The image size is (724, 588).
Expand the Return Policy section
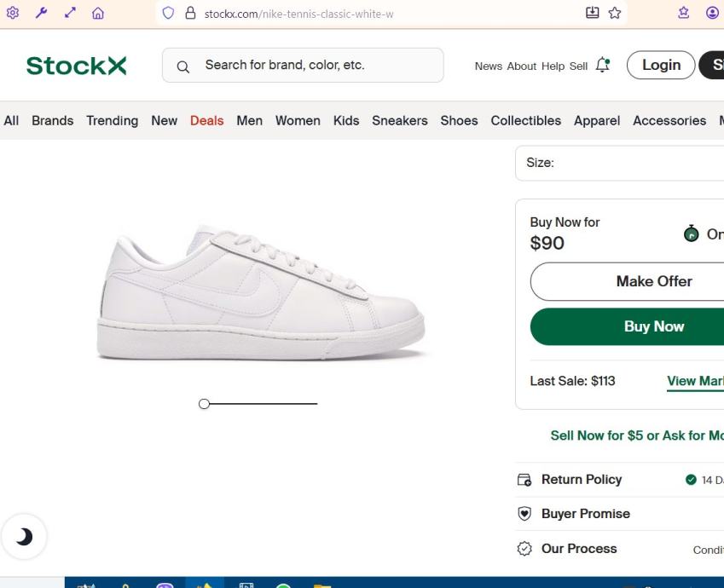coord(582,480)
